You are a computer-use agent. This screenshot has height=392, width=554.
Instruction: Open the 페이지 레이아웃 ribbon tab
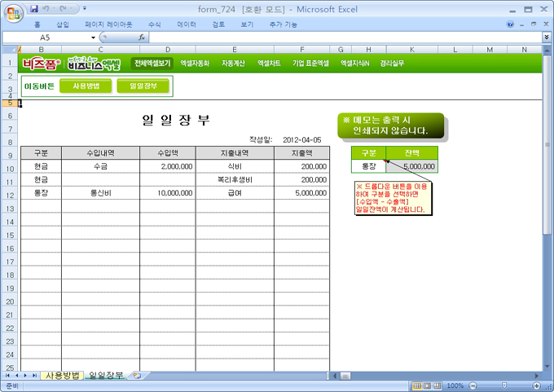coord(108,24)
